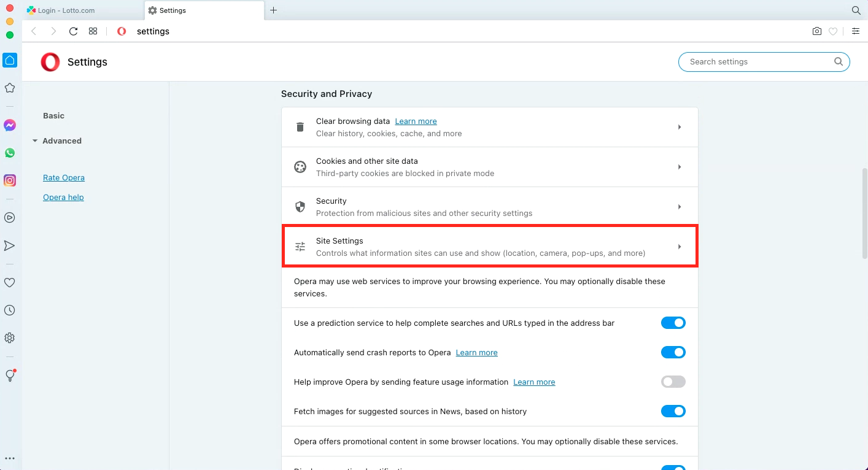
Task: Expand the Clear browsing data arrow
Action: click(x=680, y=127)
